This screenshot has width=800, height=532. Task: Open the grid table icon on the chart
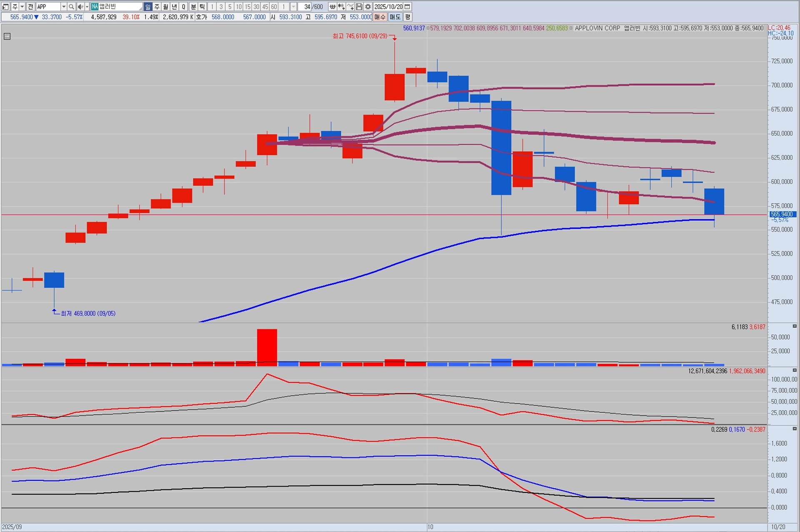pyautogui.click(x=7, y=36)
